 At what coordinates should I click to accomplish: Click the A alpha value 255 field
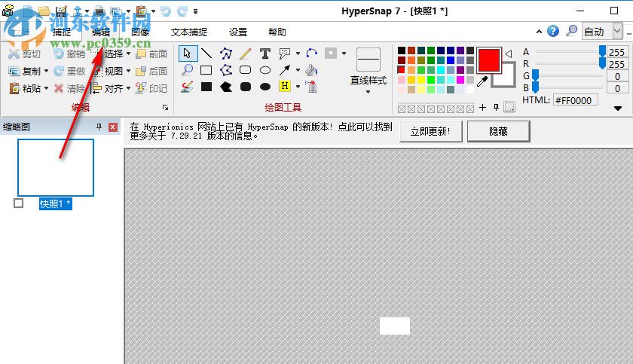pos(617,52)
